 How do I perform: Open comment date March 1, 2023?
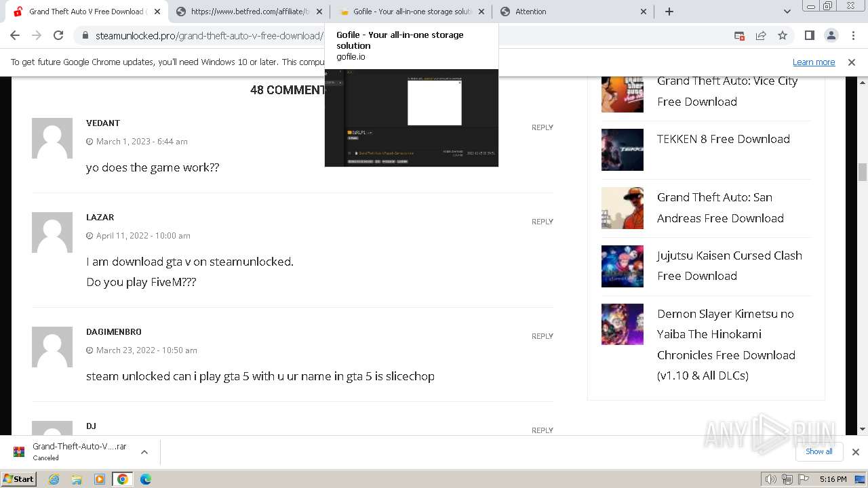(142, 142)
